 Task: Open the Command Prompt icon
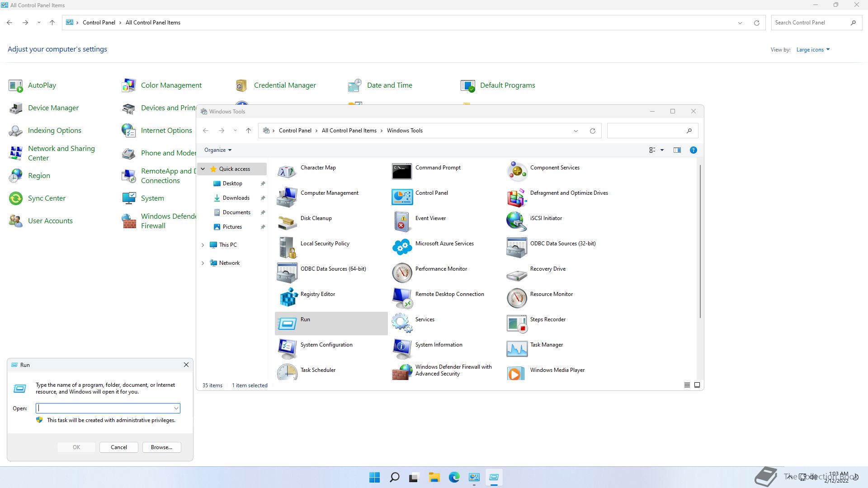click(x=402, y=171)
